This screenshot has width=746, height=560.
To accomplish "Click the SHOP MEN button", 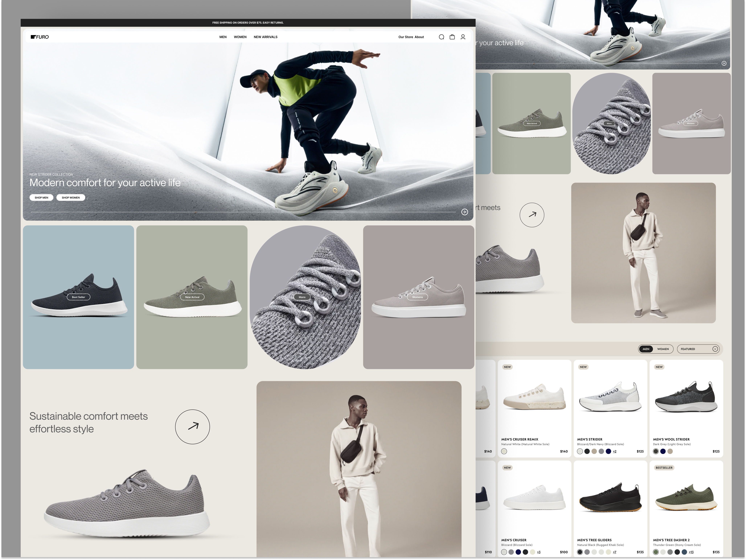I will [x=42, y=197].
